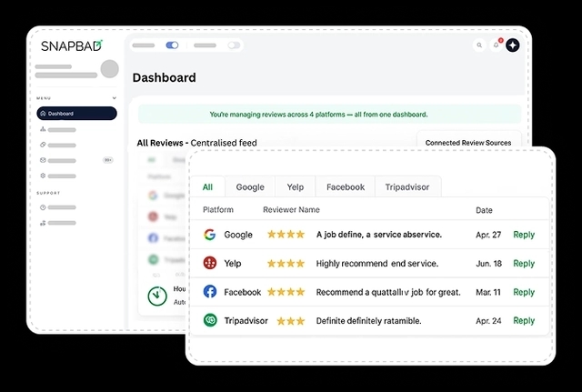Click the Google platform logo icon
The image size is (582, 392).
pyautogui.click(x=210, y=235)
